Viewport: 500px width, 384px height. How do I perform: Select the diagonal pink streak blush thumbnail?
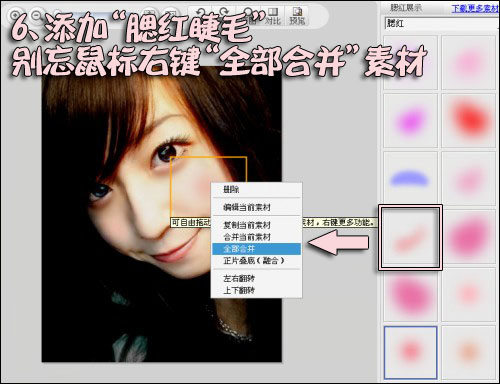pos(410,237)
